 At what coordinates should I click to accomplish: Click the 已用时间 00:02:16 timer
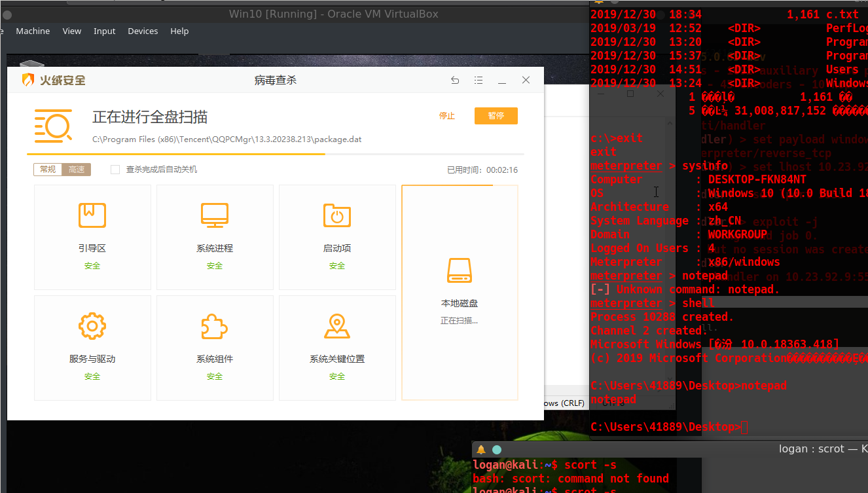[482, 170]
